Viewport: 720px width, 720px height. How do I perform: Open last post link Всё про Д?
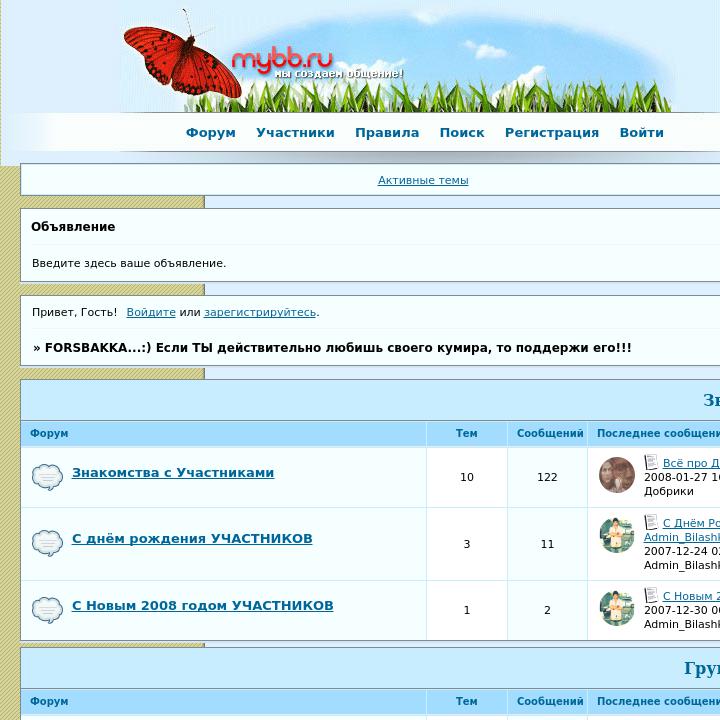pos(691,463)
